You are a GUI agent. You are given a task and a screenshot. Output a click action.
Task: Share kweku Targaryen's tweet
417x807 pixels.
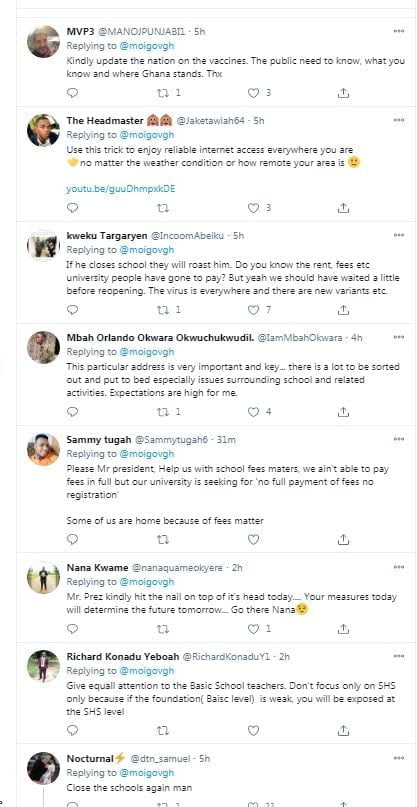[x=343, y=310]
